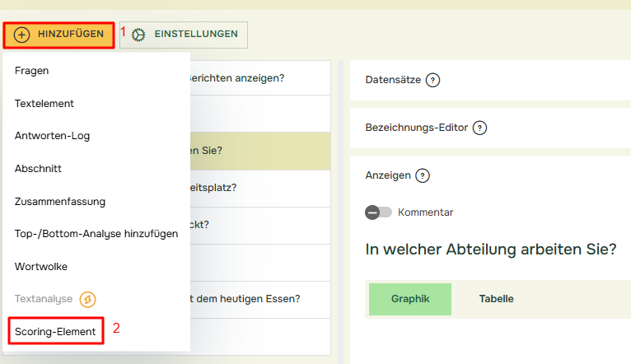631x364 pixels.
Task: Click the gear icon beside Einstellungen
Action: click(x=138, y=35)
